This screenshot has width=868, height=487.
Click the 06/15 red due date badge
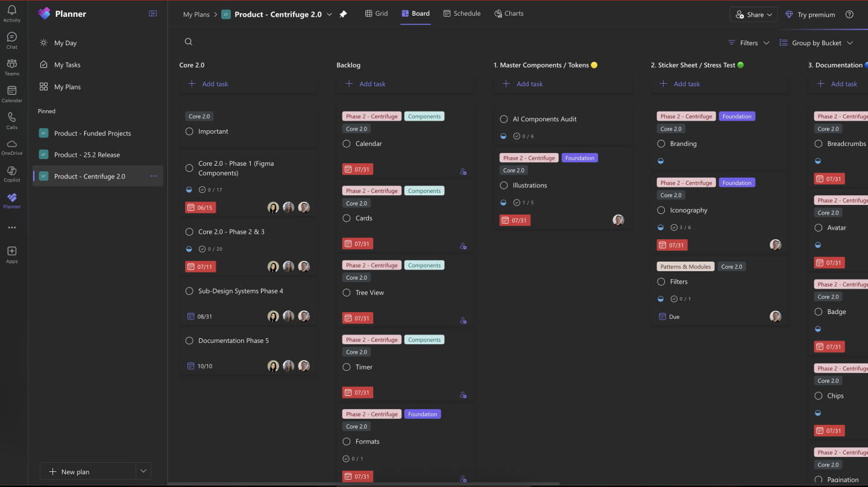(x=200, y=207)
